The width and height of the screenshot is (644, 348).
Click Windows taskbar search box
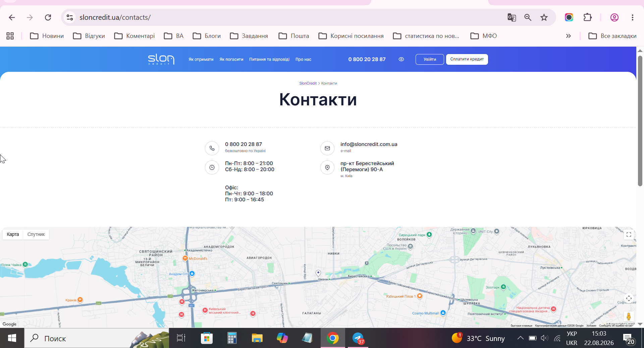click(97, 338)
